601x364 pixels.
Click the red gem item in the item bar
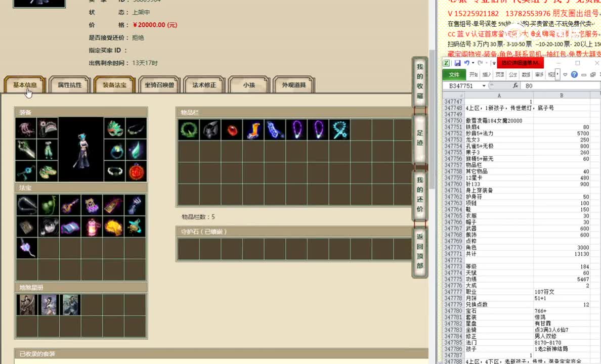point(232,129)
